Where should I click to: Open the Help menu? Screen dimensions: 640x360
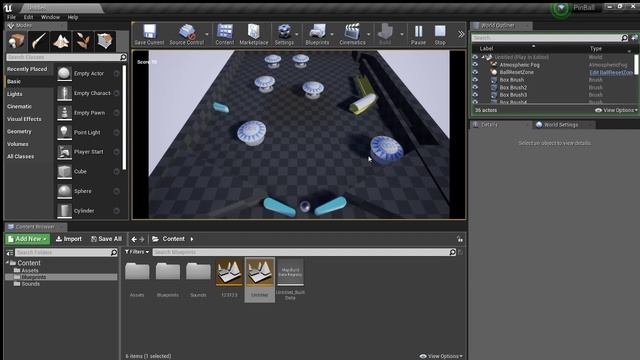click(x=73, y=17)
